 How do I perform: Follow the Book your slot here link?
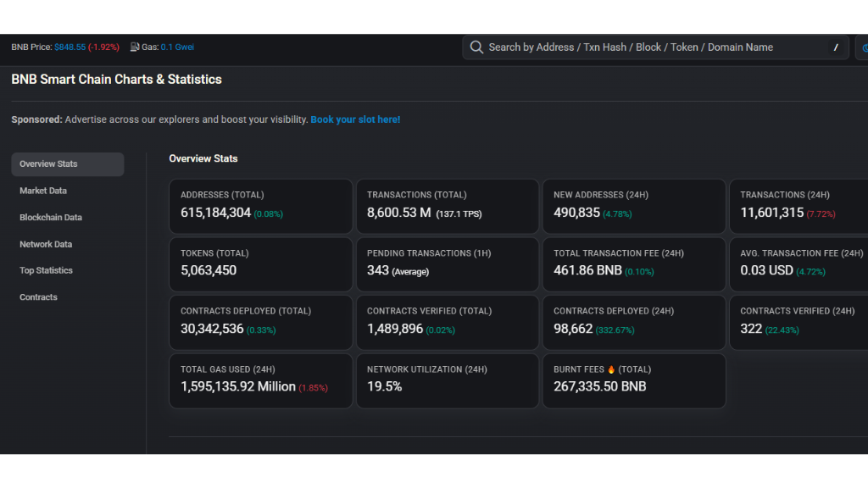(x=355, y=119)
